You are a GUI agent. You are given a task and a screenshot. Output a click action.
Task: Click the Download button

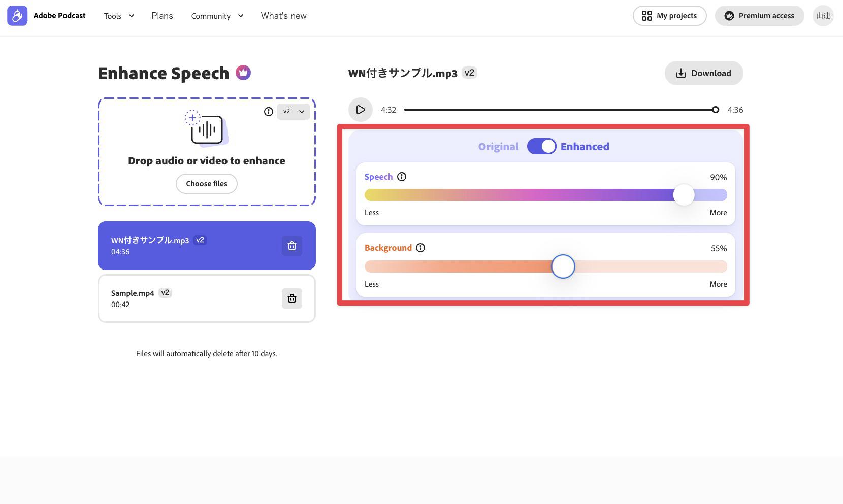click(703, 73)
